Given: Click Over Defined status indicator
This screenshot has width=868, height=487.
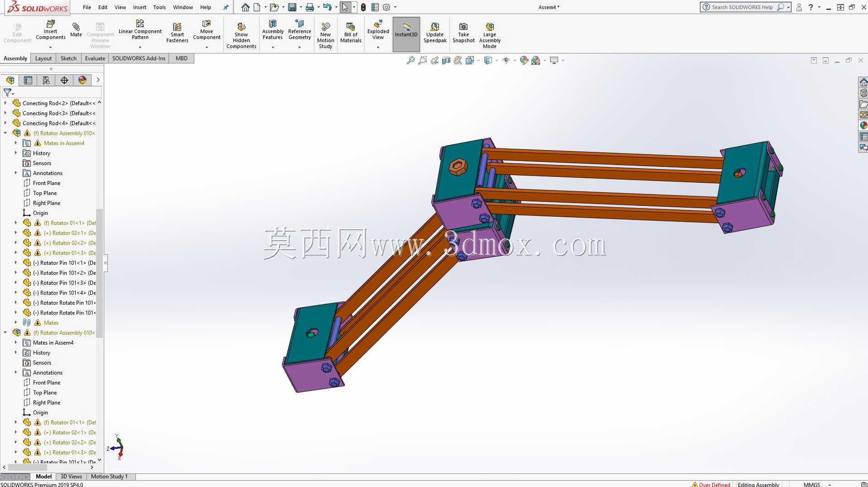Looking at the screenshot, I should pos(711,484).
